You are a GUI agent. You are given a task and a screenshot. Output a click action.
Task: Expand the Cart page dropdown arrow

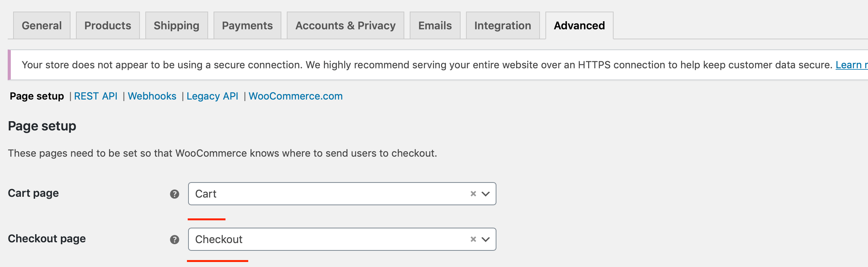(486, 194)
